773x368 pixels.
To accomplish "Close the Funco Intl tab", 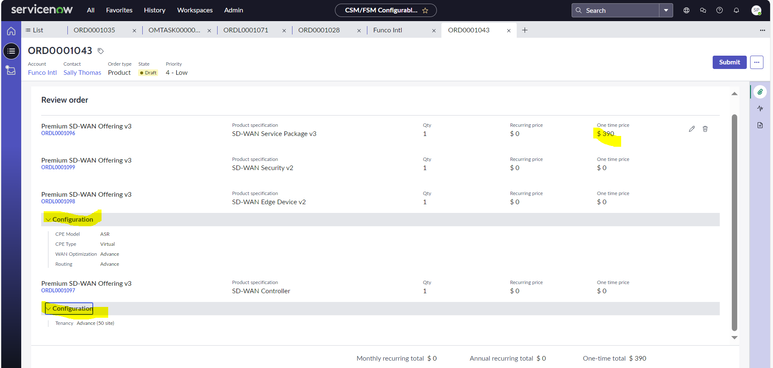I will click(434, 31).
